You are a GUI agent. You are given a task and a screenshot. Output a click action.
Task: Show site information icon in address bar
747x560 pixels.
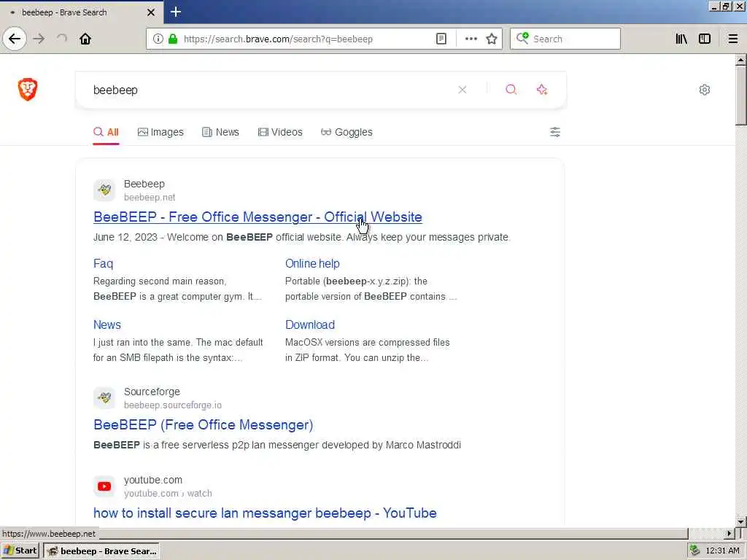tap(158, 39)
